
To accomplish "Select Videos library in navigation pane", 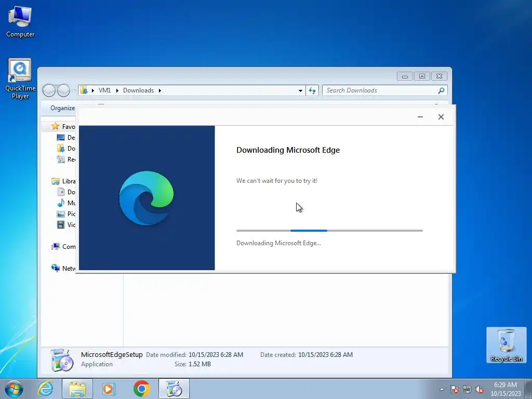I will (66, 224).
